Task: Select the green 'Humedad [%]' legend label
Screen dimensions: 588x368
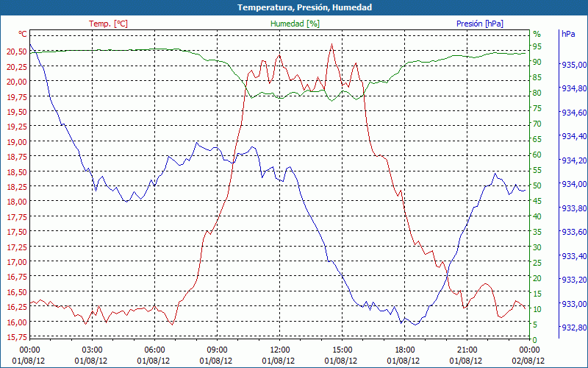Action: [295, 24]
